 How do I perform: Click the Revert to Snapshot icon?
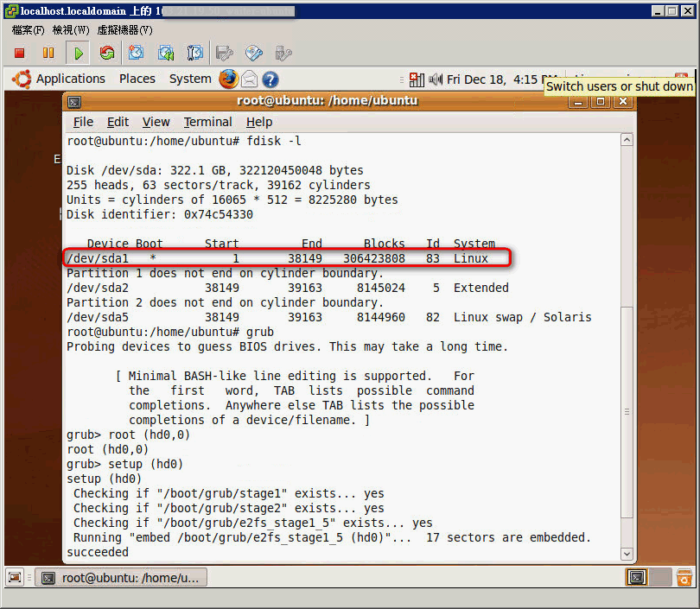(166, 53)
